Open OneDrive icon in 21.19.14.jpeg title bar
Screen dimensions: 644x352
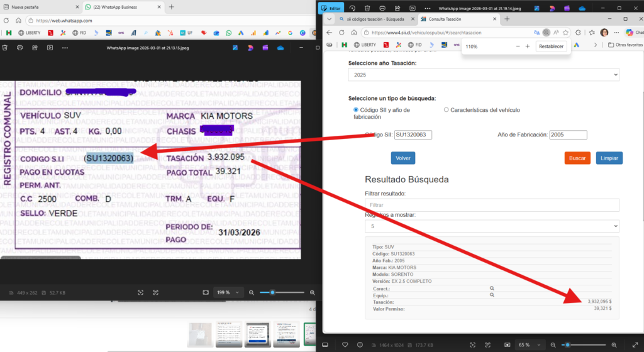[x=582, y=8]
